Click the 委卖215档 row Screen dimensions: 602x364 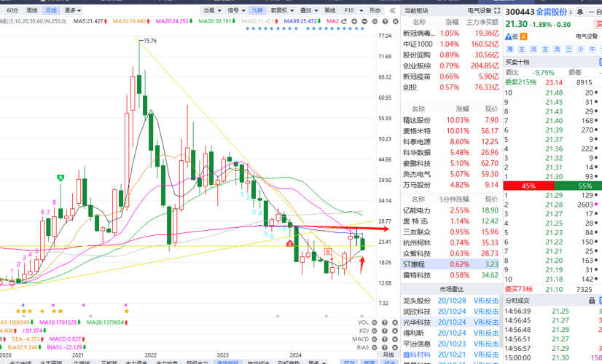pyautogui.click(x=553, y=82)
